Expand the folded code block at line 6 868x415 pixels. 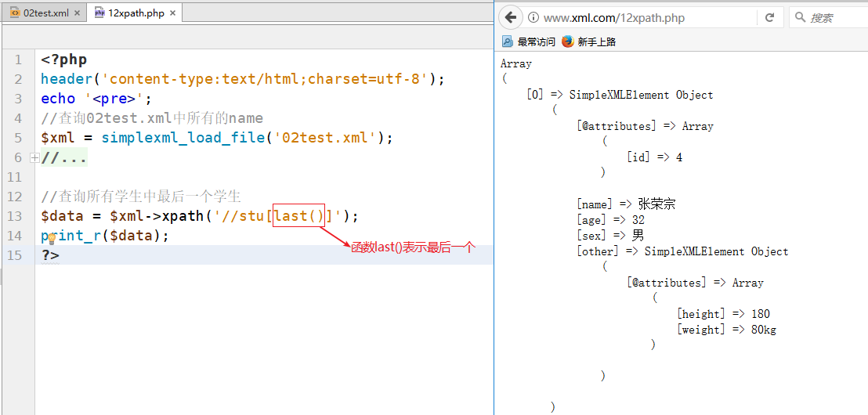pos(34,157)
